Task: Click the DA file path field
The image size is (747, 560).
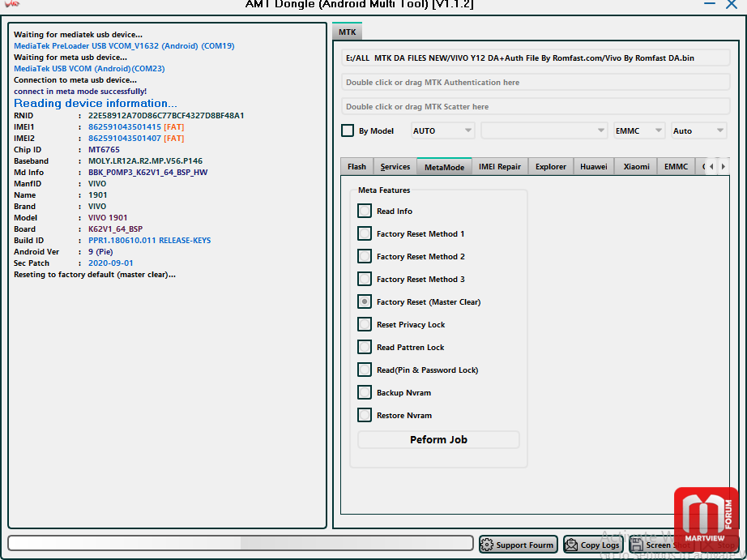Action: [536, 58]
